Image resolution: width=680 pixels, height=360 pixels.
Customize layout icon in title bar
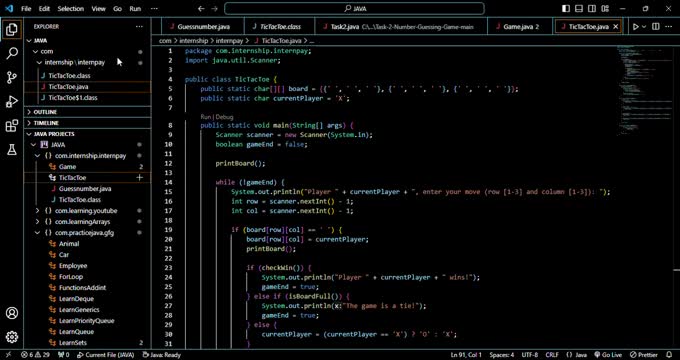(x=605, y=9)
